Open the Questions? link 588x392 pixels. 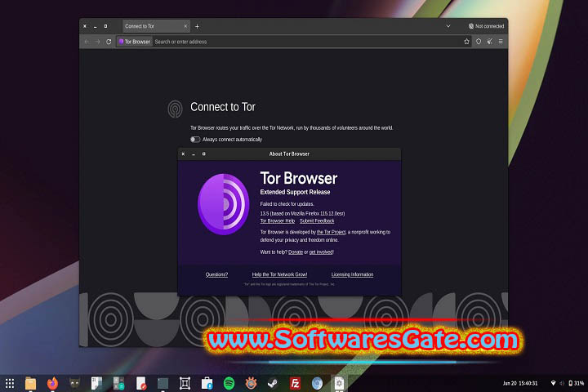coord(216,274)
